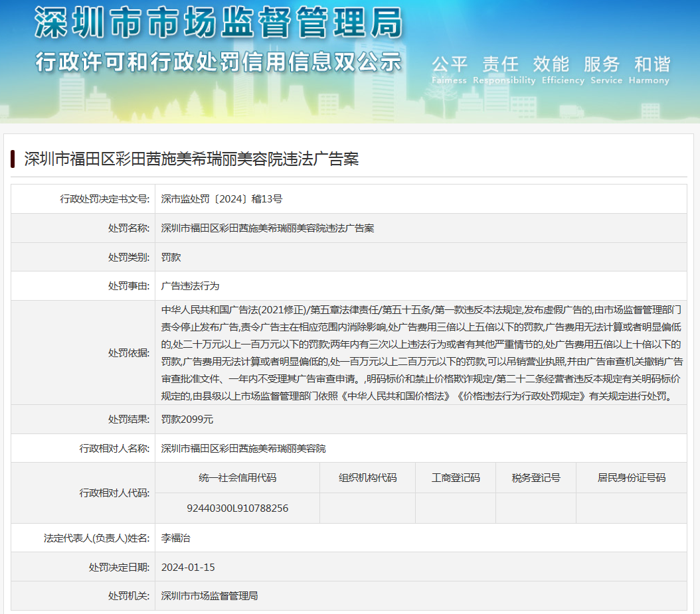The image size is (700, 614).
Task: Select the legal representative name 李福治
Action: click(176, 538)
